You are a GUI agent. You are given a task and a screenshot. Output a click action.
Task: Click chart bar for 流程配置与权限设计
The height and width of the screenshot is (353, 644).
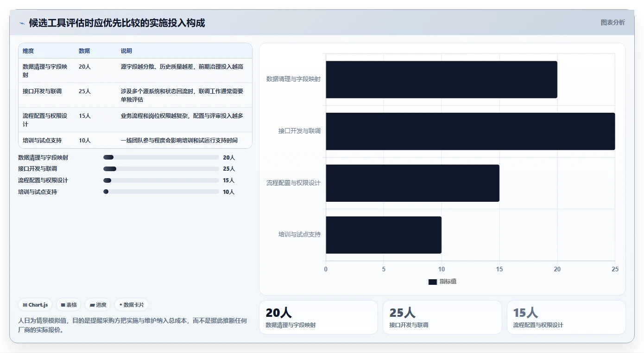[412, 183]
